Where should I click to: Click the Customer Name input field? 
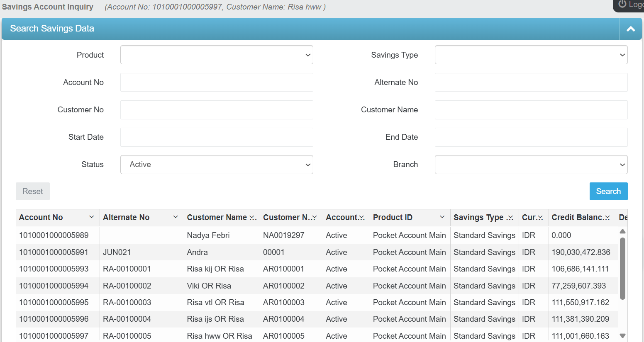(531, 110)
